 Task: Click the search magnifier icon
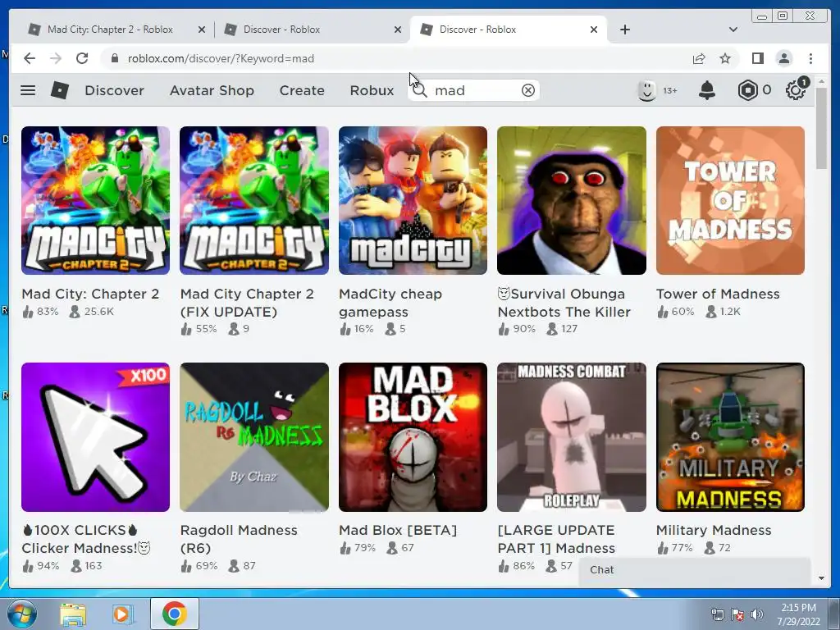[420, 90]
